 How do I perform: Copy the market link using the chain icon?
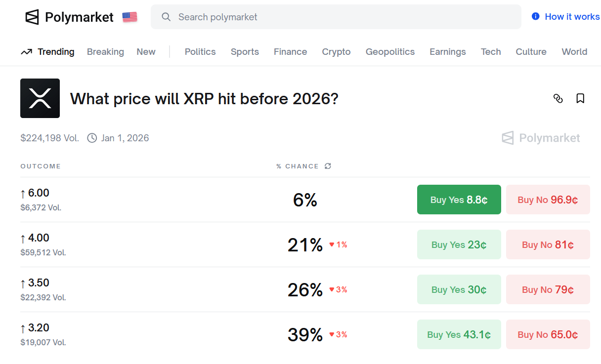coord(558,99)
